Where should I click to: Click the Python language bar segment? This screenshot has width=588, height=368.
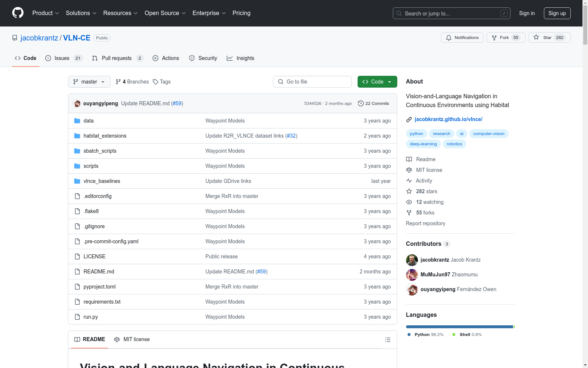[x=459, y=327]
